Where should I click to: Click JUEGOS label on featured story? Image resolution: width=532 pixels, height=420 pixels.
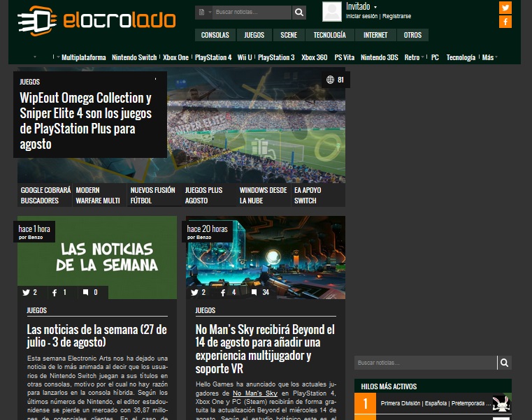[29, 82]
